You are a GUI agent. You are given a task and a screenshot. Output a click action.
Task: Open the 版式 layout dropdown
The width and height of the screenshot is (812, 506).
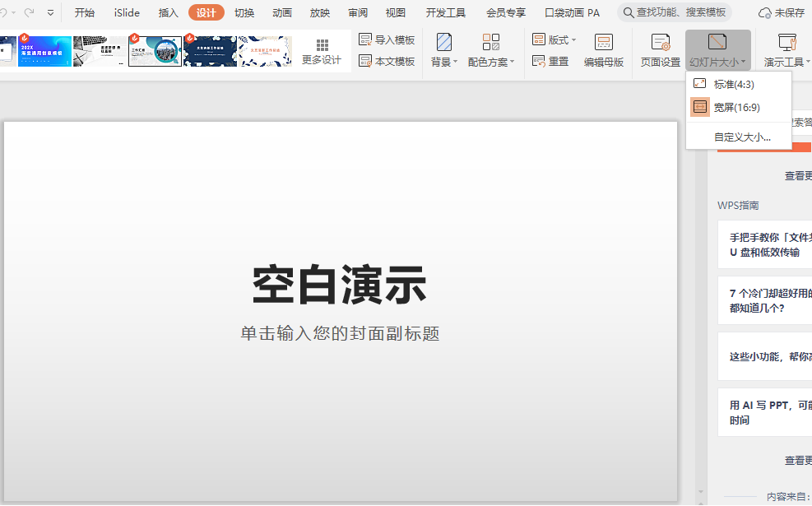point(554,39)
